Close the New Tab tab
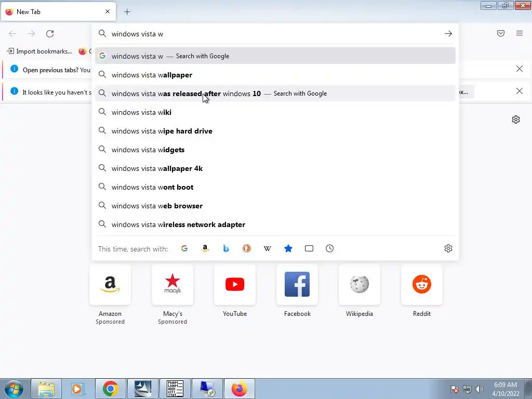532x399 pixels. point(108,11)
